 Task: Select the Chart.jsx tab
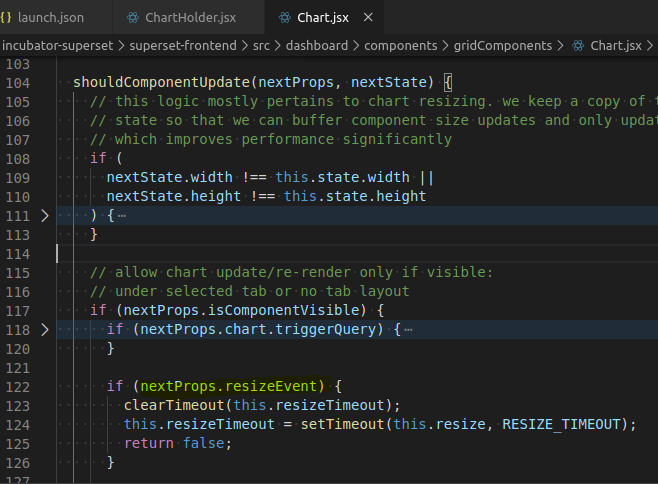[322, 18]
